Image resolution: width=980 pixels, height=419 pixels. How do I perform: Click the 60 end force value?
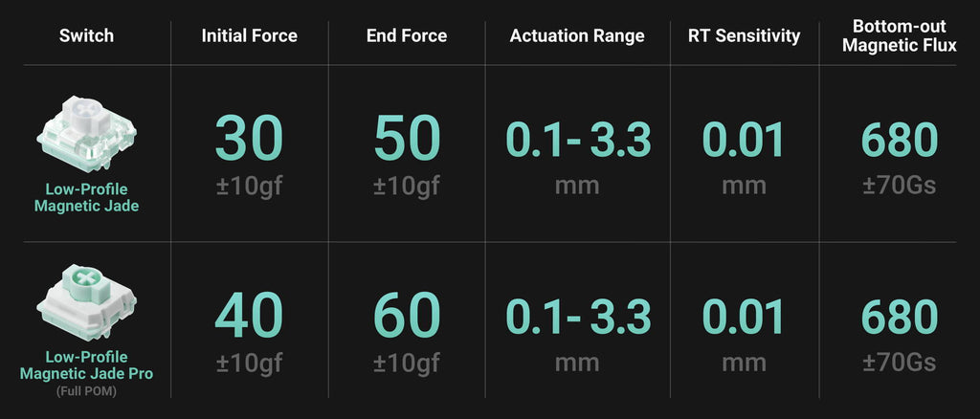pos(407,316)
